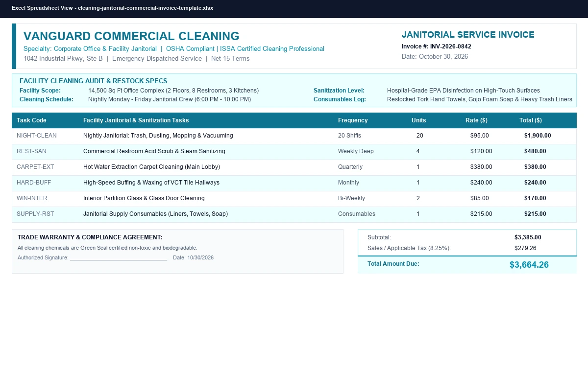Select the VANGUARD COMMERCIAL CLEANING heading
The width and height of the screenshot is (588, 372).
pos(131,36)
